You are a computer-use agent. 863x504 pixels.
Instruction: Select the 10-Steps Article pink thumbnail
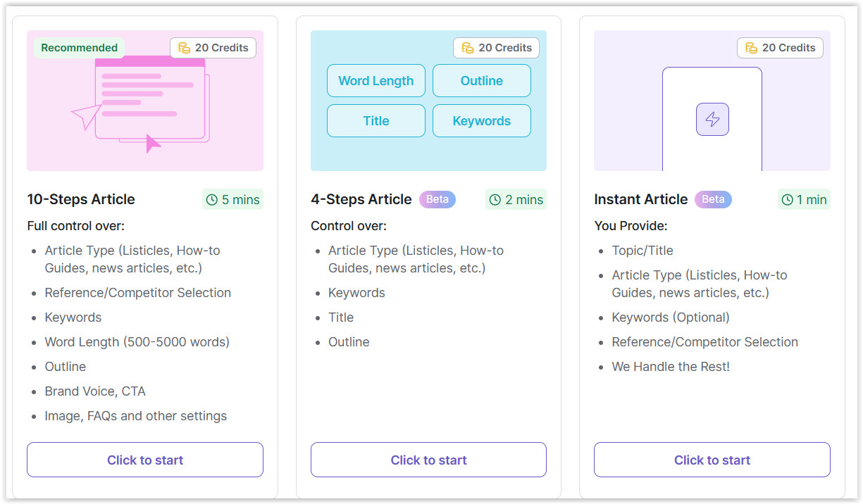pyautogui.click(x=145, y=101)
